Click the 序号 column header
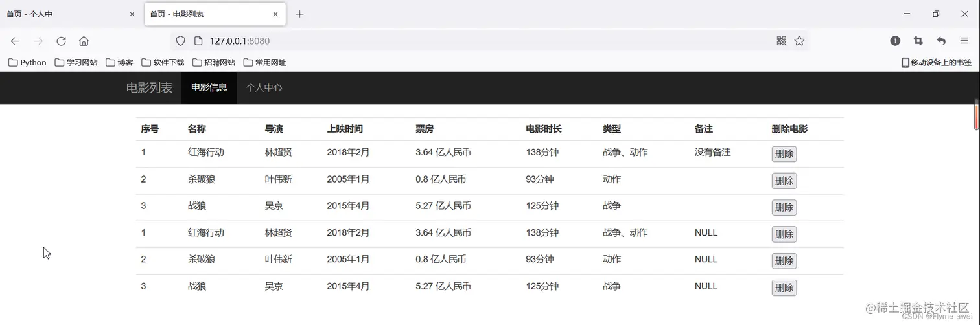This screenshot has height=325, width=980. coord(150,129)
